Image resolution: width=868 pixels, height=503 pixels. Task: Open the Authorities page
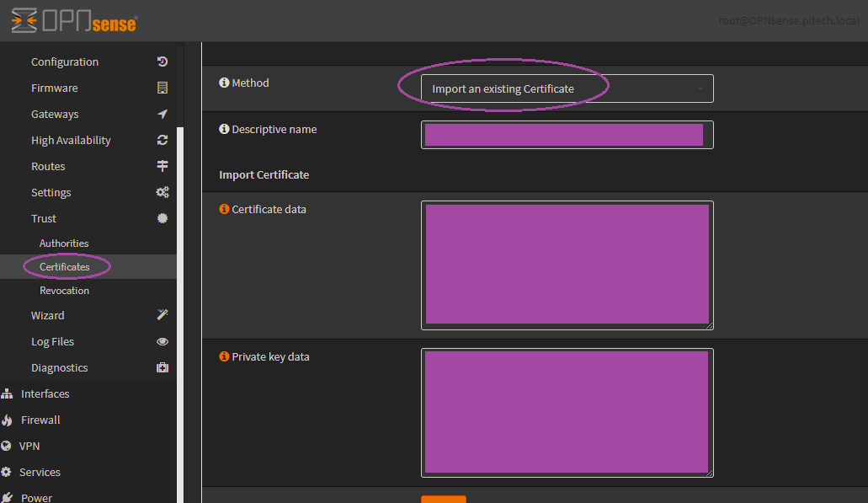coord(64,243)
